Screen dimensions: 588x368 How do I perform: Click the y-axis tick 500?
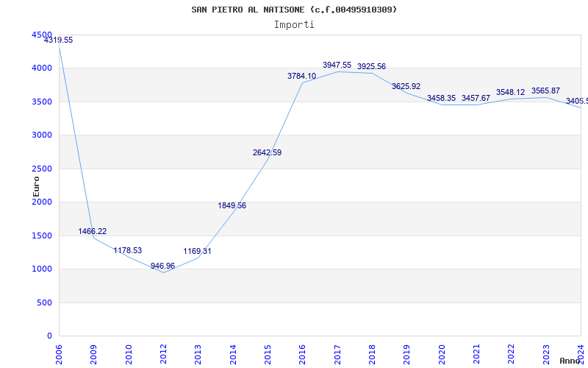pos(44,302)
